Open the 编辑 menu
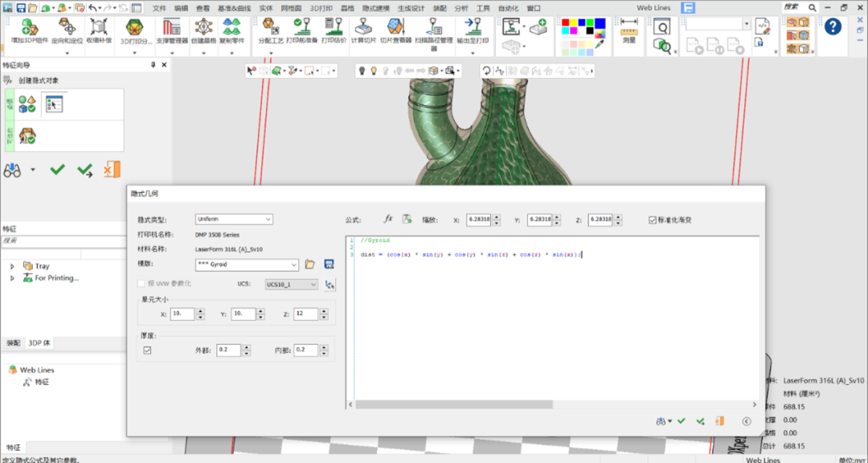This screenshot has height=463, width=868. tap(181, 8)
